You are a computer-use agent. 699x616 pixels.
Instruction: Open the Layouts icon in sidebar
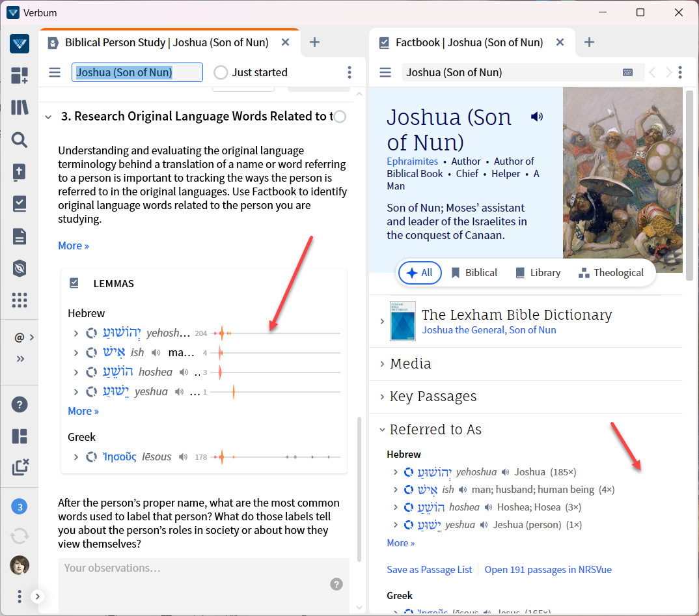(x=20, y=436)
